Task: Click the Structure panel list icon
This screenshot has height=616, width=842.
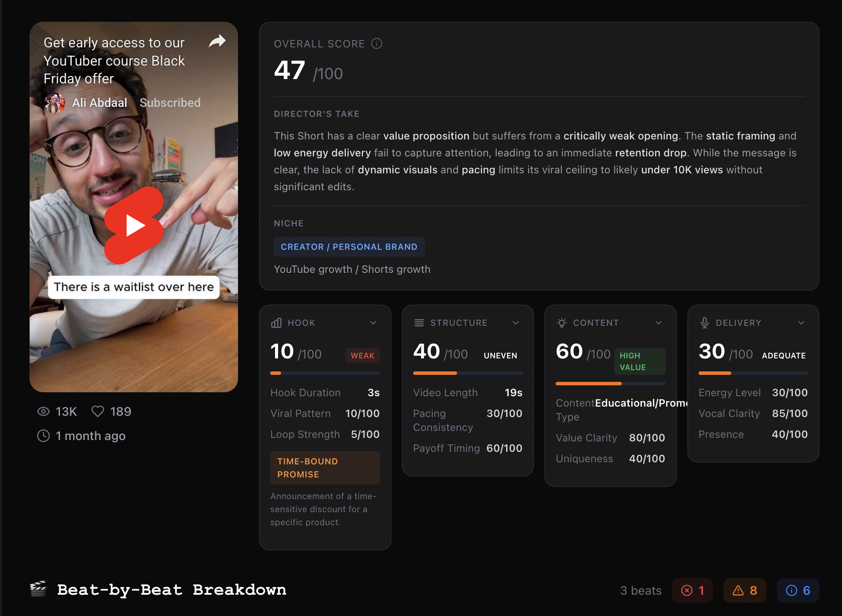Action: click(419, 323)
